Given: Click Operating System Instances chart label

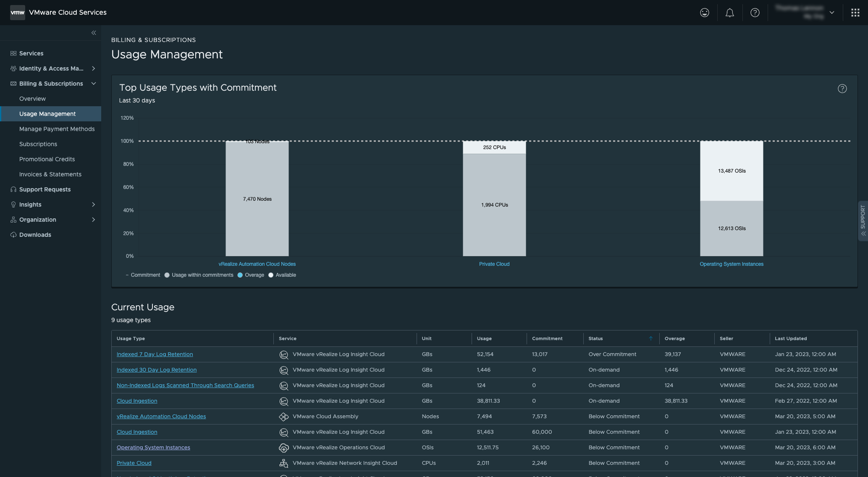Looking at the screenshot, I should [x=732, y=264].
